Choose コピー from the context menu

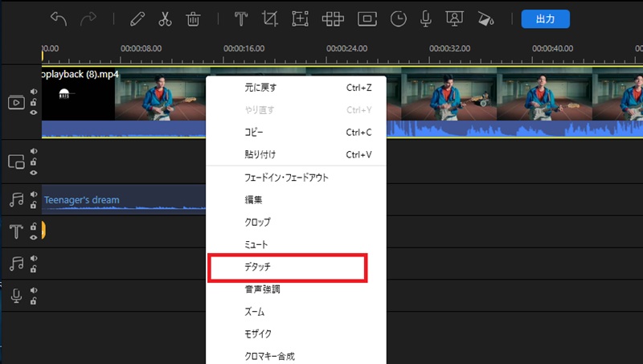pyautogui.click(x=296, y=132)
